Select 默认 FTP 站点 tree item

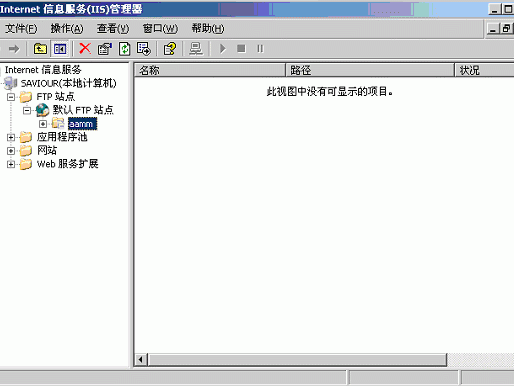pos(83,110)
